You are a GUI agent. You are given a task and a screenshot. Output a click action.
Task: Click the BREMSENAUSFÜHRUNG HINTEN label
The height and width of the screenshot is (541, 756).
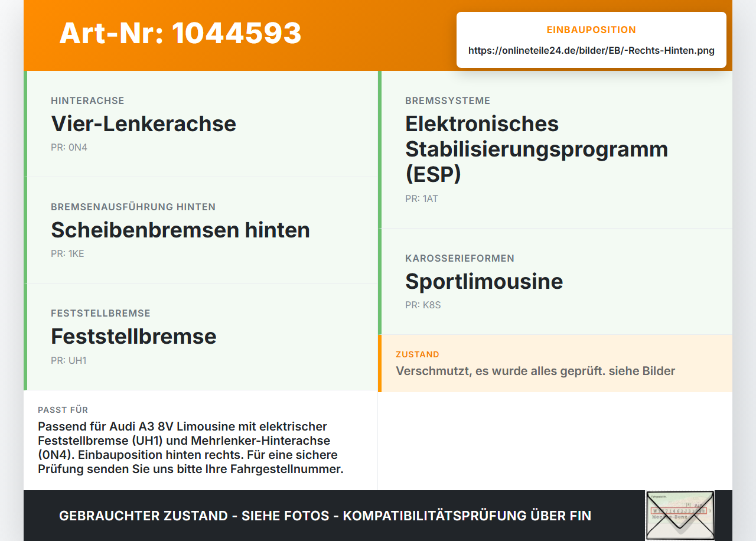[x=133, y=207]
